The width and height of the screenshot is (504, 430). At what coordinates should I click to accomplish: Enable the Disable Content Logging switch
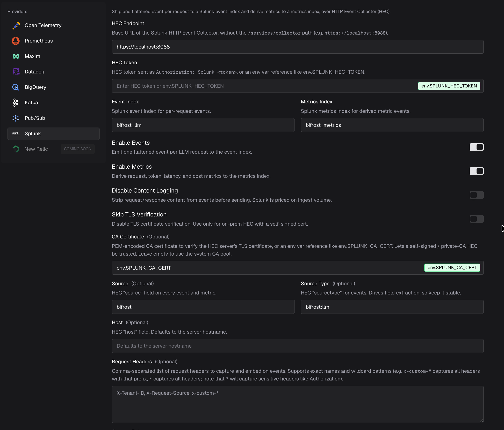pyautogui.click(x=476, y=195)
